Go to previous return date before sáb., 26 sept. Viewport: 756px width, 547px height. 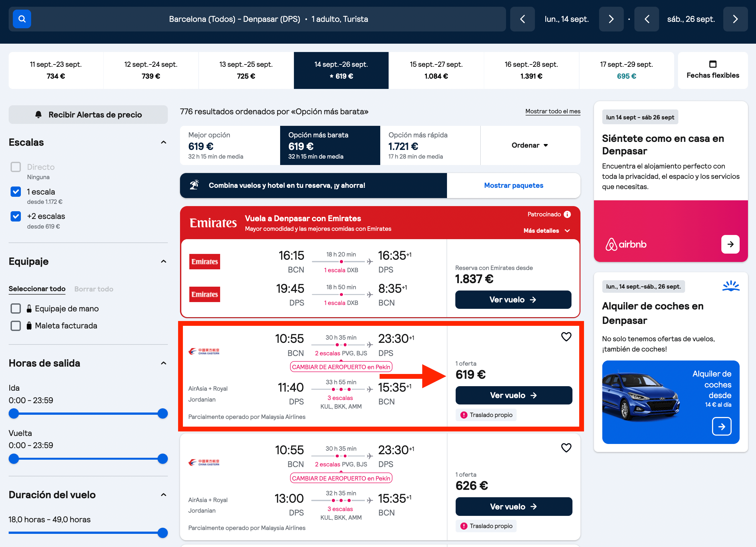[646, 19]
